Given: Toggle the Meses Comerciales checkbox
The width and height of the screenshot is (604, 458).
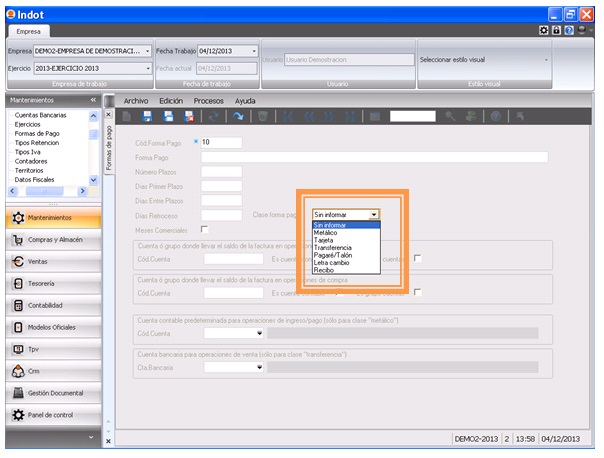Looking at the screenshot, I should [x=205, y=229].
